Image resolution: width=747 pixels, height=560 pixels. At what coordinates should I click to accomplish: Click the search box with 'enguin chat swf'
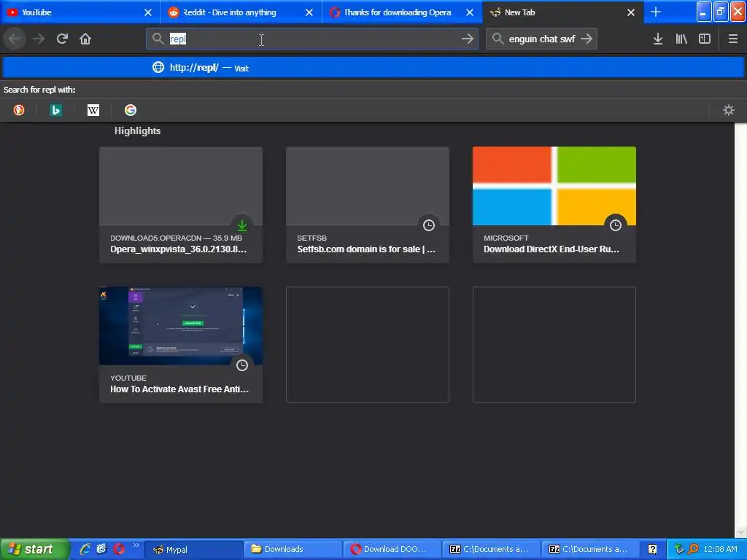541,39
